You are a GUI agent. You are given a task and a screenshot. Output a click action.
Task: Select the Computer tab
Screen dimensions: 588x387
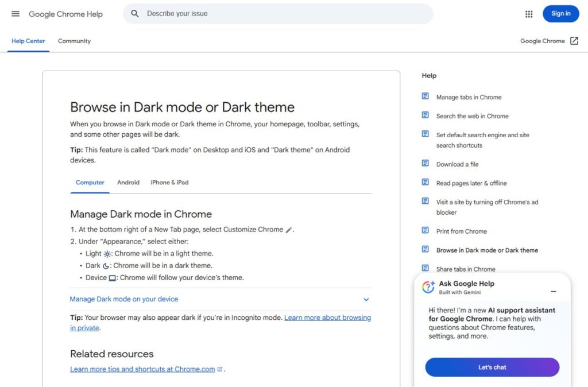[x=90, y=183]
